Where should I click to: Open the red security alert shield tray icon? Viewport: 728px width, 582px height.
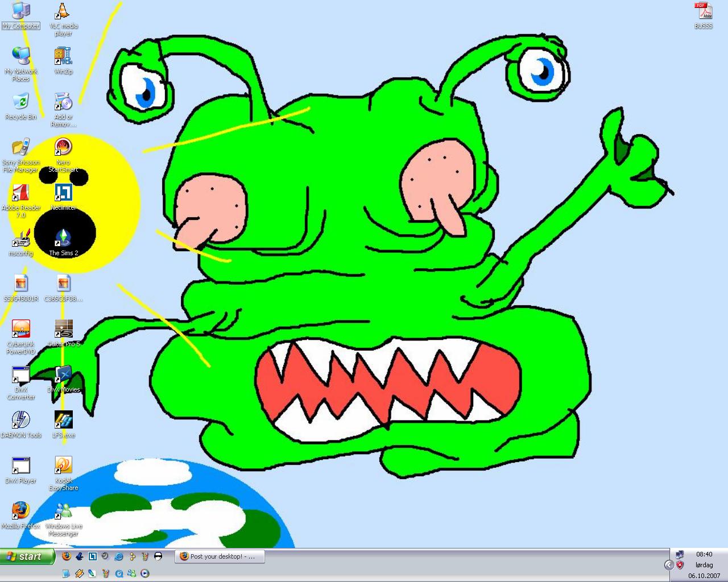coord(680,565)
